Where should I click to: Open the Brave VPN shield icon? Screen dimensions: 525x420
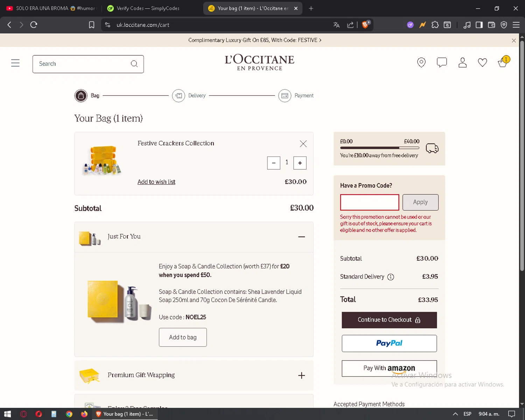coord(504,25)
